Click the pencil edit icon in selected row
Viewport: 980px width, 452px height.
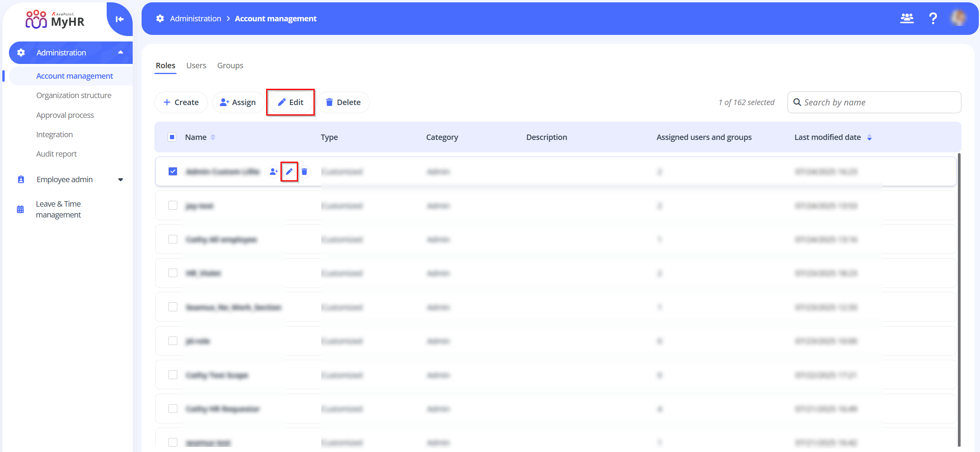pyautogui.click(x=289, y=171)
